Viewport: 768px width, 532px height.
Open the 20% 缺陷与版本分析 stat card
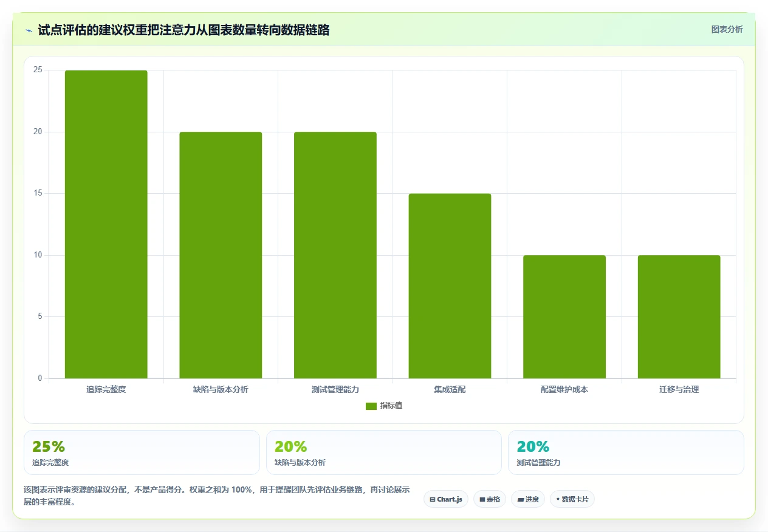point(384,452)
